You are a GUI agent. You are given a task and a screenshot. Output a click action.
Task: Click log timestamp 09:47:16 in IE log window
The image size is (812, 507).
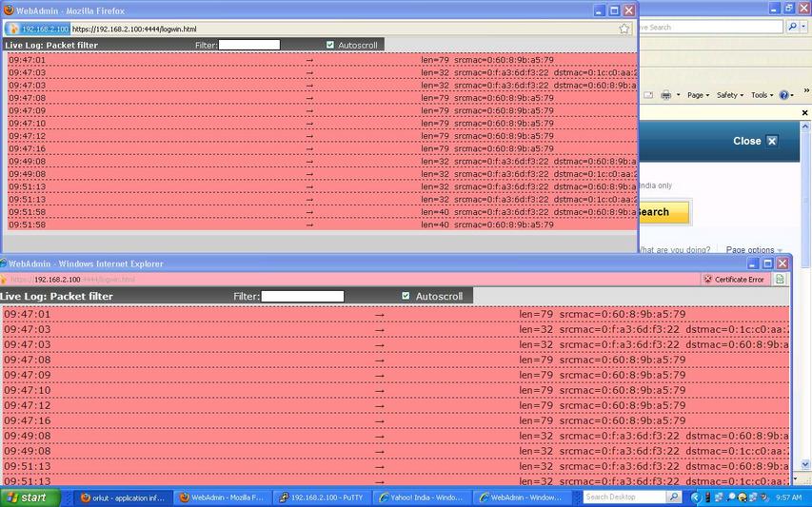tap(28, 420)
